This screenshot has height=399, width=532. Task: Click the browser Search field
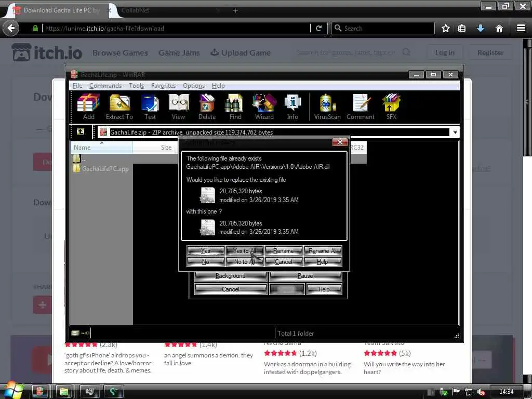(x=383, y=28)
